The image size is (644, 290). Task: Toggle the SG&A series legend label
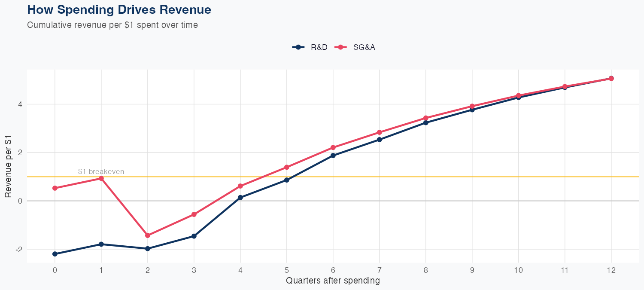[364, 47]
